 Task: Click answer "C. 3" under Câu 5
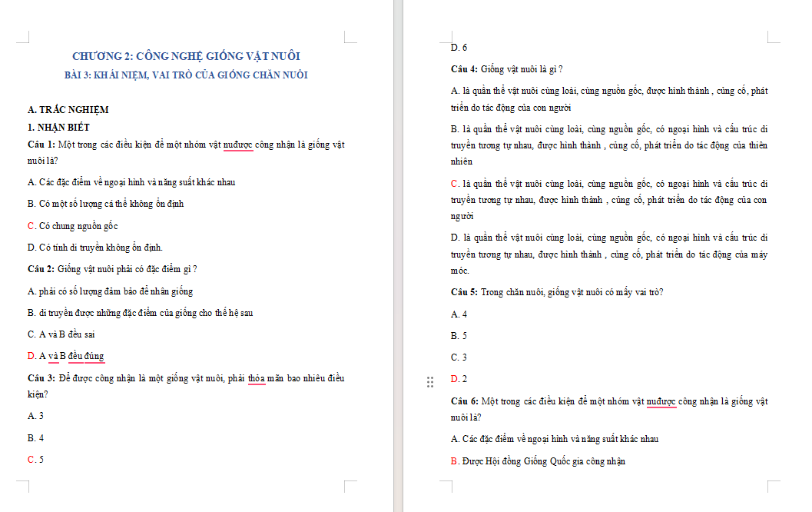(x=459, y=357)
